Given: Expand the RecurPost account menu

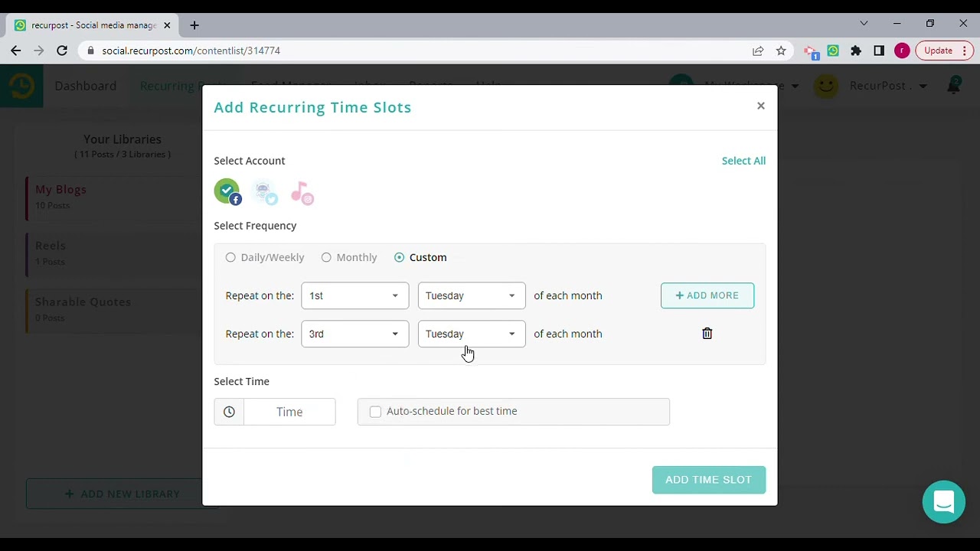Looking at the screenshot, I should pos(888,86).
